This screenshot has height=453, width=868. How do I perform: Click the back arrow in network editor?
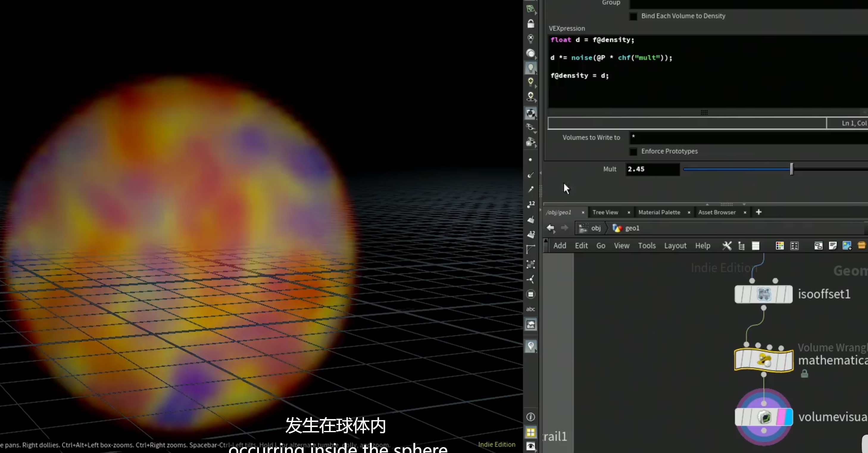551,228
